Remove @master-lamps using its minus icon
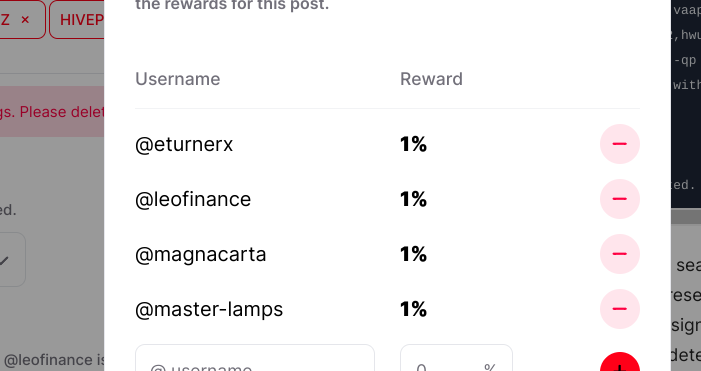The width and height of the screenshot is (701, 371). tap(620, 309)
